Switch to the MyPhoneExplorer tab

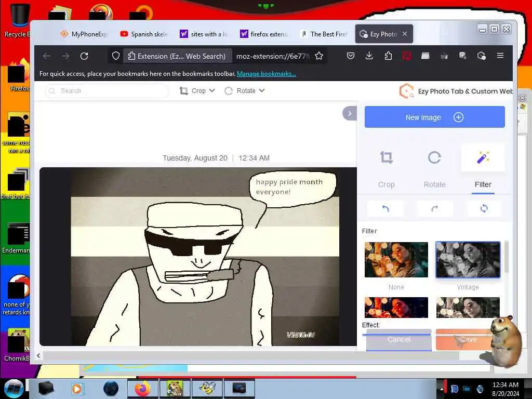[x=84, y=34]
